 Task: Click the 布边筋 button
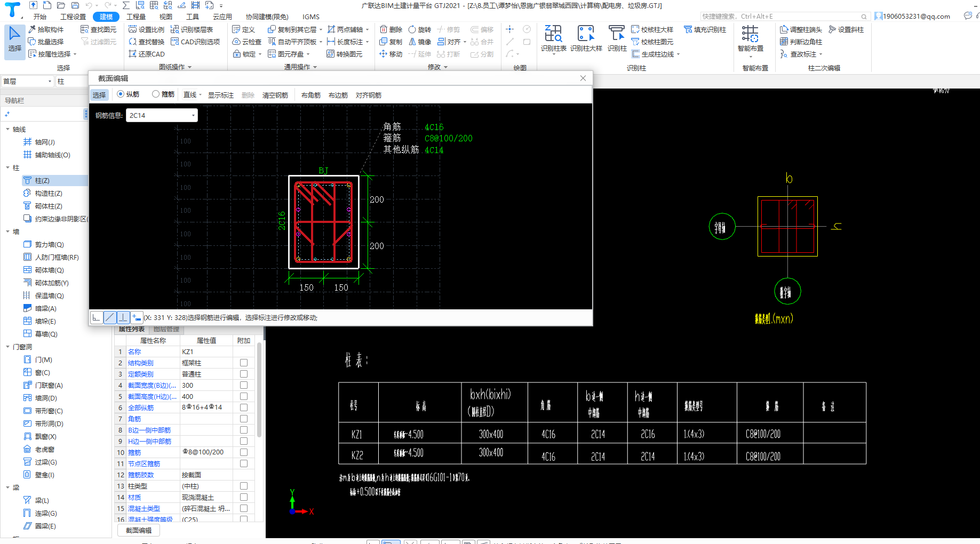tap(338, 95)
